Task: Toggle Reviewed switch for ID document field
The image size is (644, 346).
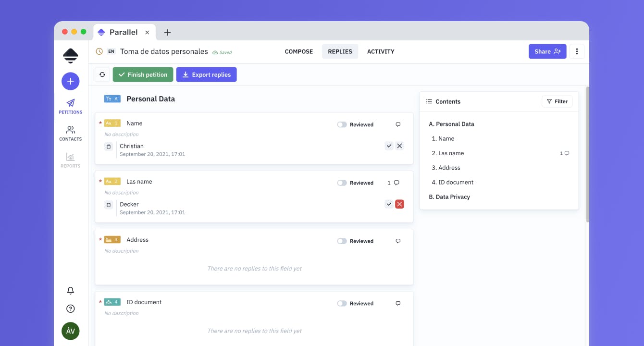Action: pyautogui.click(x=342, y=304)
